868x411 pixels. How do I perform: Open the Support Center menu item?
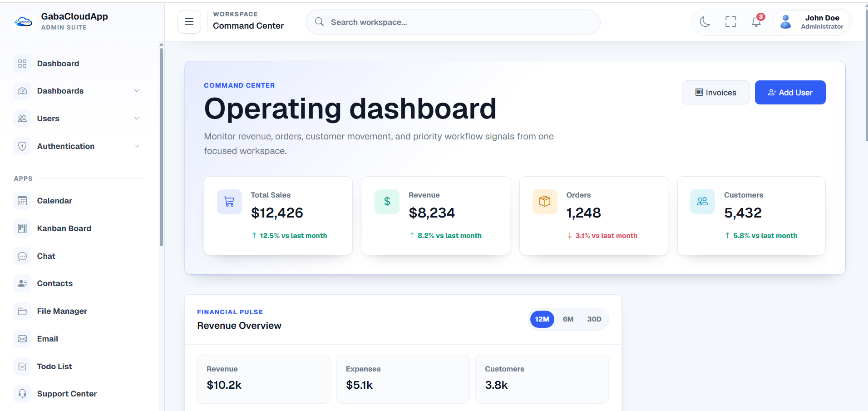coord(79,394)
